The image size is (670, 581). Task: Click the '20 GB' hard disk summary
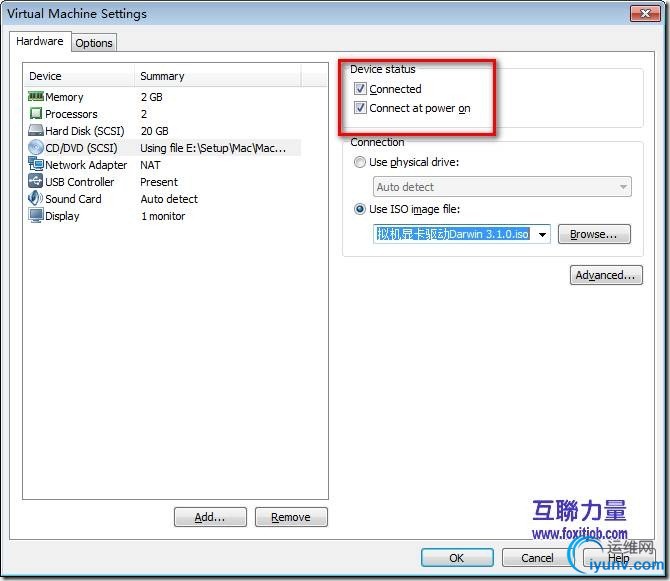(x=154, y=131)
